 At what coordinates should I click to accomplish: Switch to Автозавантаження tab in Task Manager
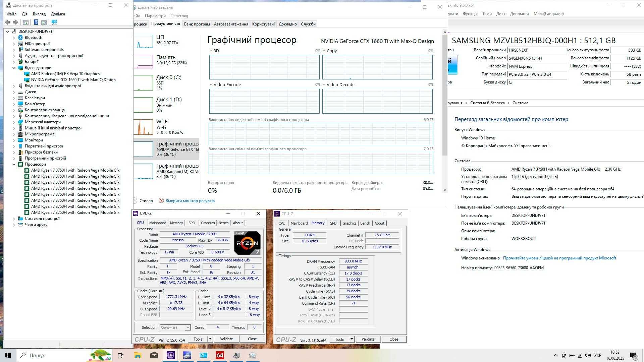pyautogui.click(x=231, y=24)
